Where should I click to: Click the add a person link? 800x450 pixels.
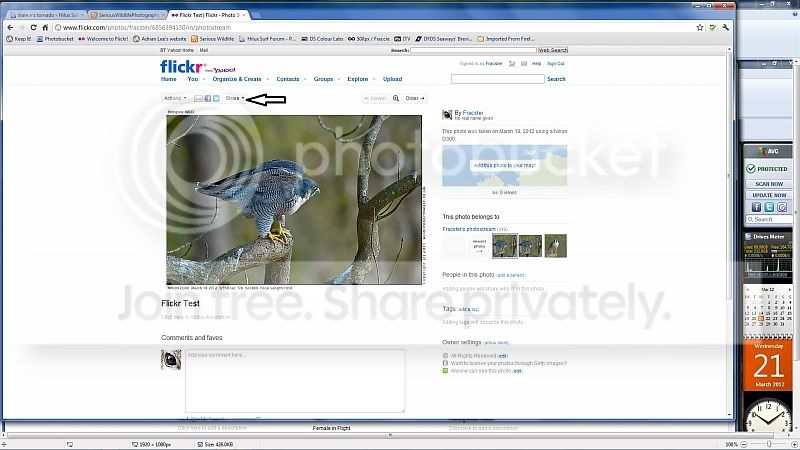(x=511, y=276)
